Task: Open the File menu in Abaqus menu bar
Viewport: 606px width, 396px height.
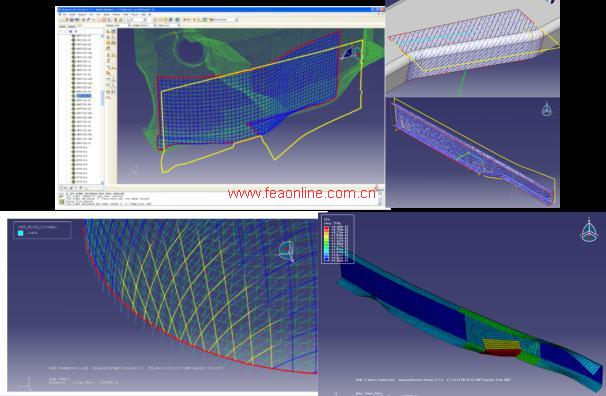Action: click(x=65, y=15)
